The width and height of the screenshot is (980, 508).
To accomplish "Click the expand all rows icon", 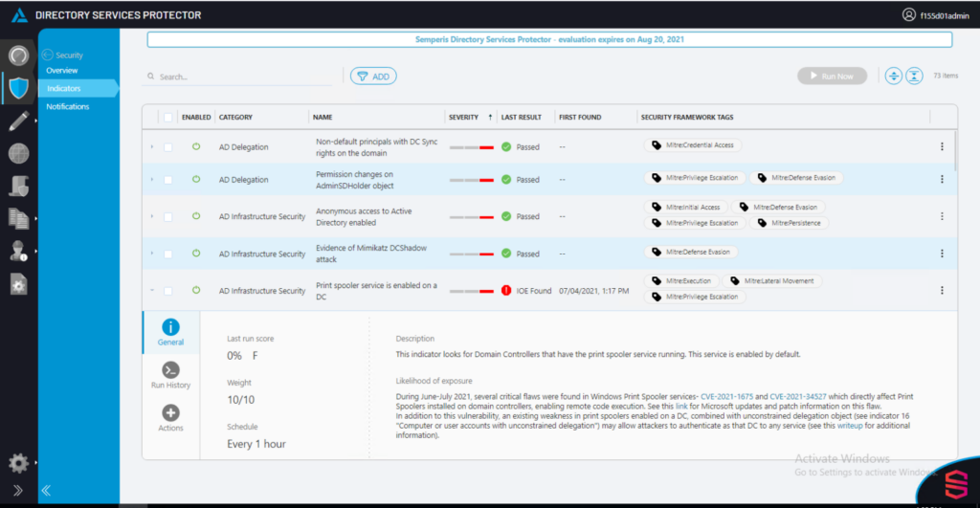I will [893, 77].
